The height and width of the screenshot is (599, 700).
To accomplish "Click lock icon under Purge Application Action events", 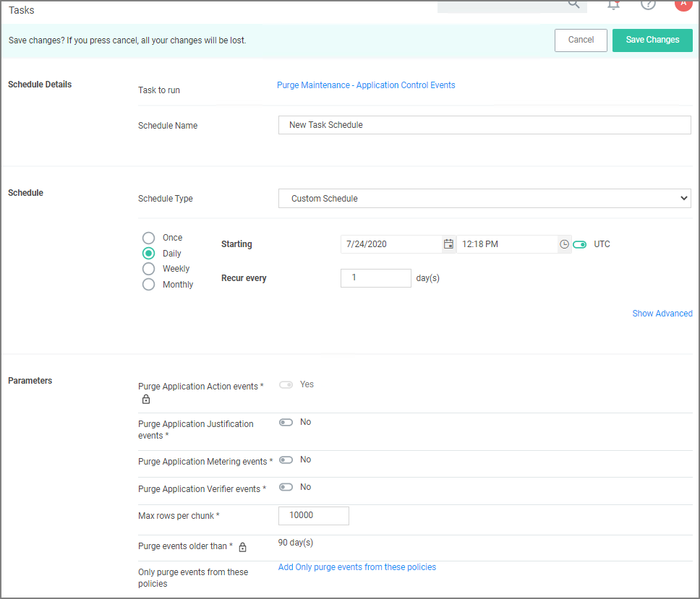I will pyautogui.click(x=146, y=400).
